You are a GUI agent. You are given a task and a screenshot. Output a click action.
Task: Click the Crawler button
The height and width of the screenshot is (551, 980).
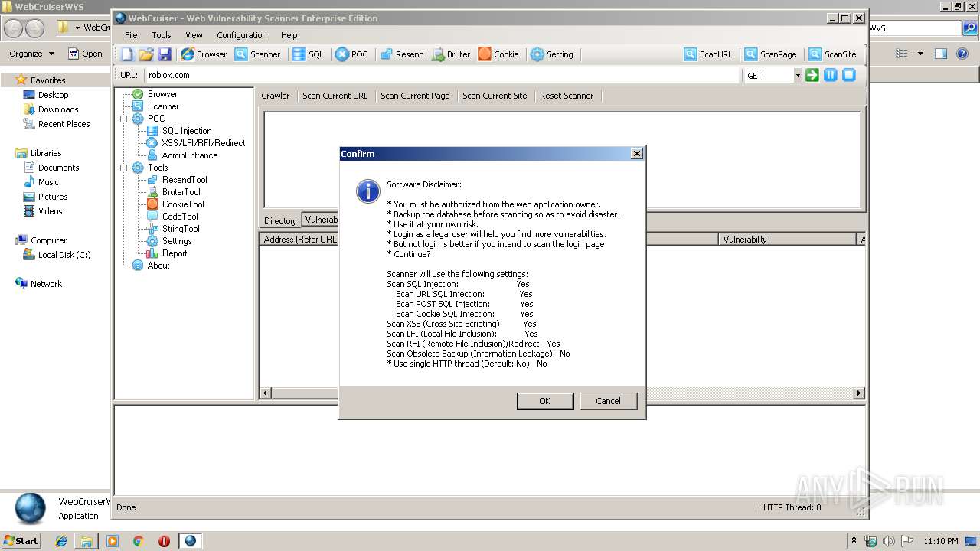[x=276, y=96]
